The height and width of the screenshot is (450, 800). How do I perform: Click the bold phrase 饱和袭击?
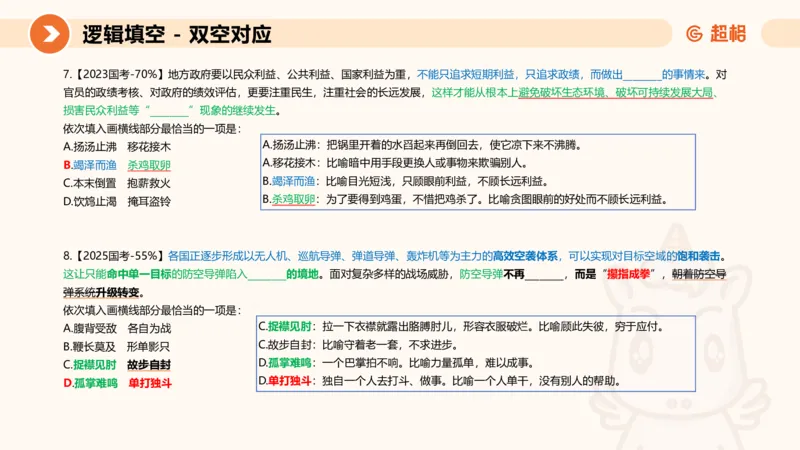point(698,256)
